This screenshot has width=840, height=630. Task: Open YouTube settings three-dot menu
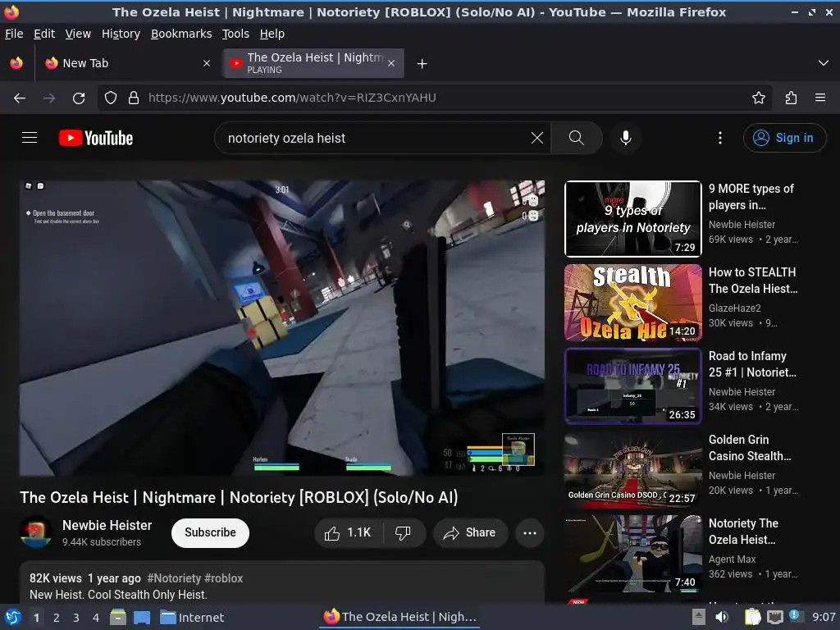720,138
